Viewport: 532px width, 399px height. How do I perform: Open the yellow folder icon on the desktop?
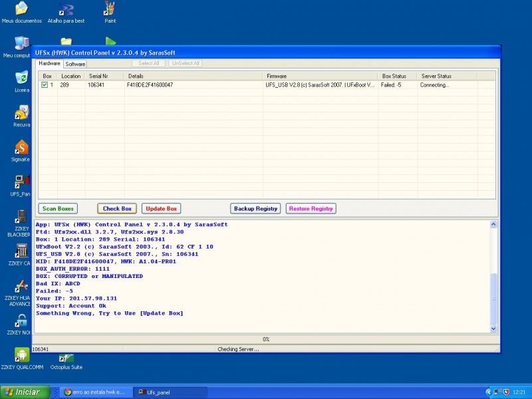(66, 41)
